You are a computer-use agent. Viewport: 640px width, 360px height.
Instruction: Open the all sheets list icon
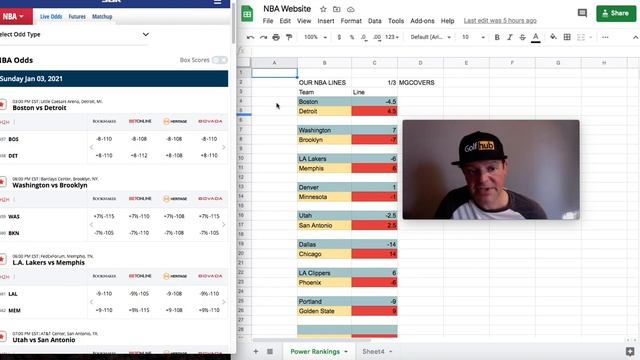click(270, 351)
